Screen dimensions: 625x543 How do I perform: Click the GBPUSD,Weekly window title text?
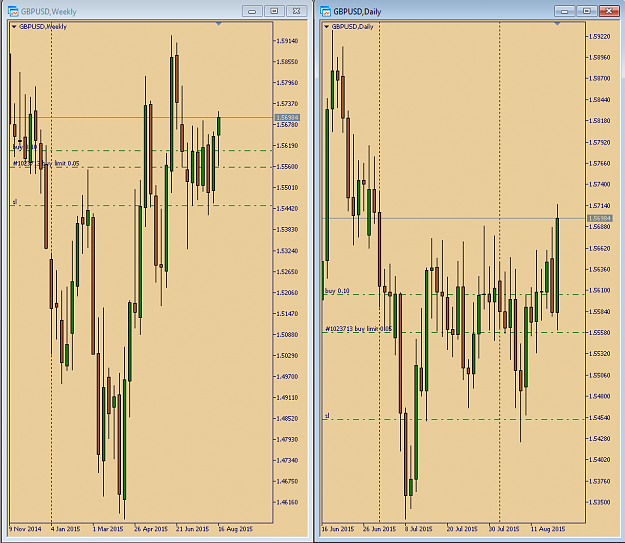(49, 12)
